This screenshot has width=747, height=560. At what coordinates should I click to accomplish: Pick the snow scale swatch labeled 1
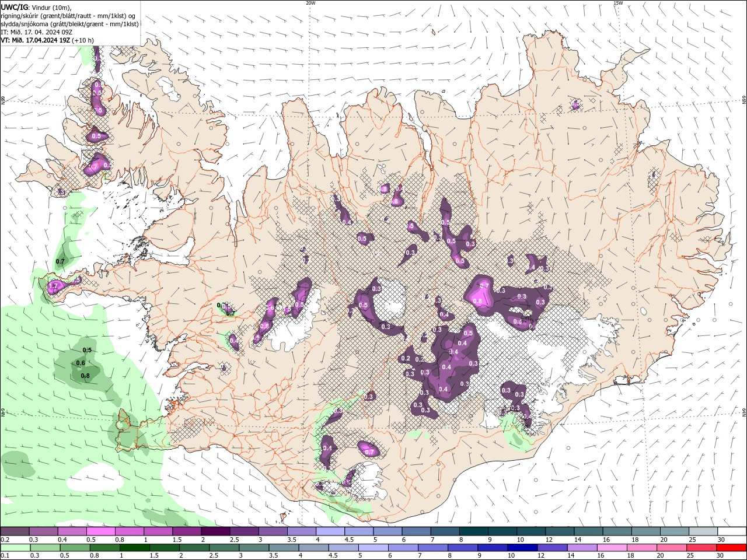(x=158, y=531)
